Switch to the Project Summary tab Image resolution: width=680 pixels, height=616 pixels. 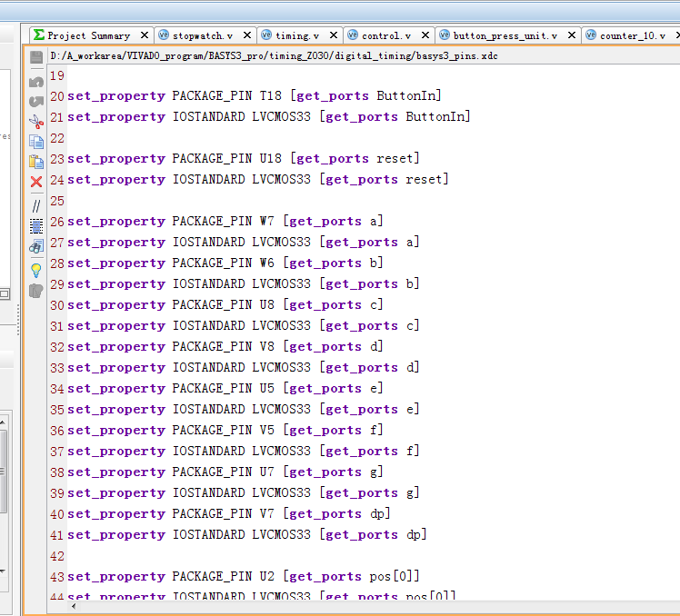coord(88,35)
